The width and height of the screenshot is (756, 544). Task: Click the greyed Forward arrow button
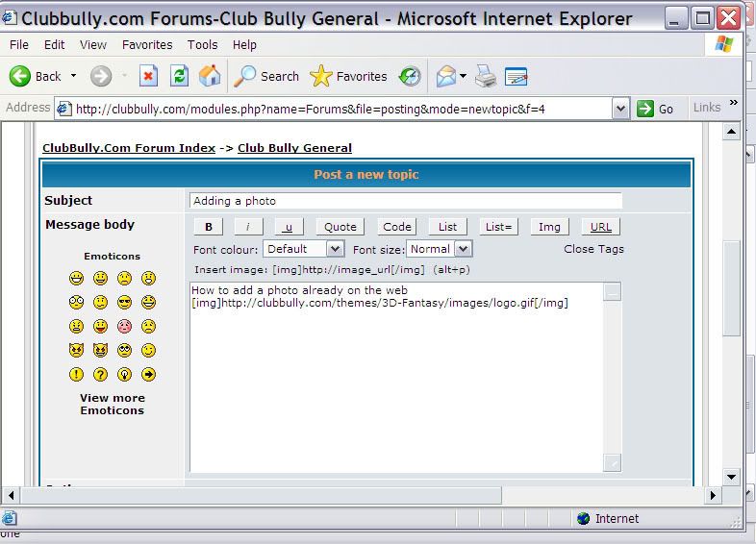point(101,76)
